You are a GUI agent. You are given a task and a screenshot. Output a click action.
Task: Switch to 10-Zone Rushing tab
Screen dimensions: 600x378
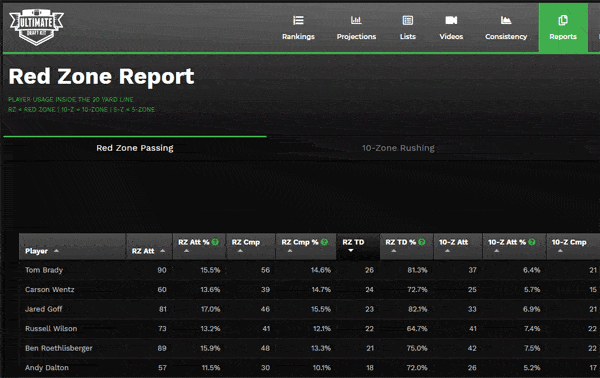398,148
